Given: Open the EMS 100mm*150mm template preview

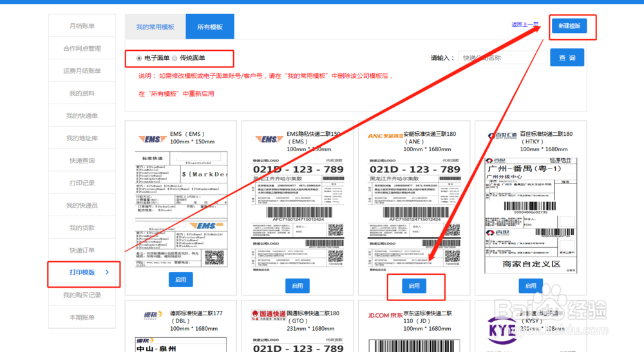Looking at the screenshot, I should [x=181, y=210].
